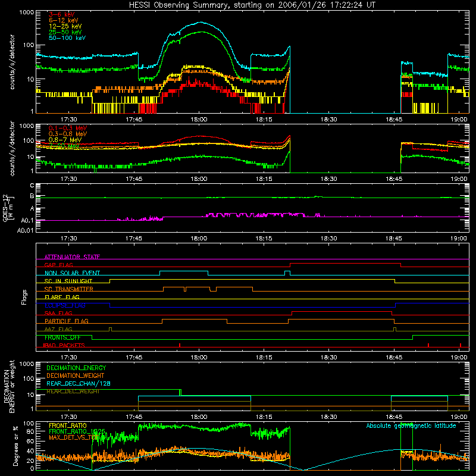Select the green FRONTS_OFF label
The width and height of the screenshot is (476, 476).
coord(62,337)
